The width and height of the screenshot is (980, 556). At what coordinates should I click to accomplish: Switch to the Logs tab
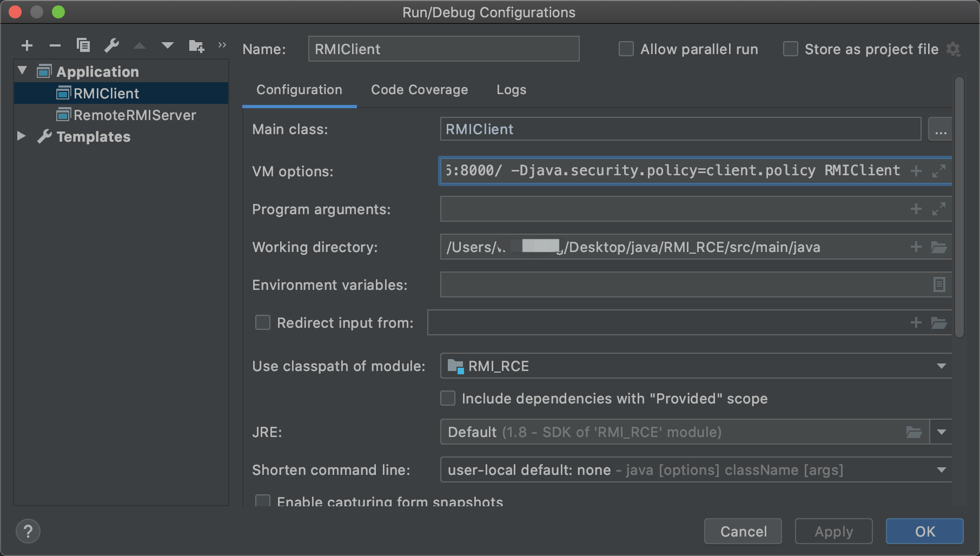click(x=511, y=90)
